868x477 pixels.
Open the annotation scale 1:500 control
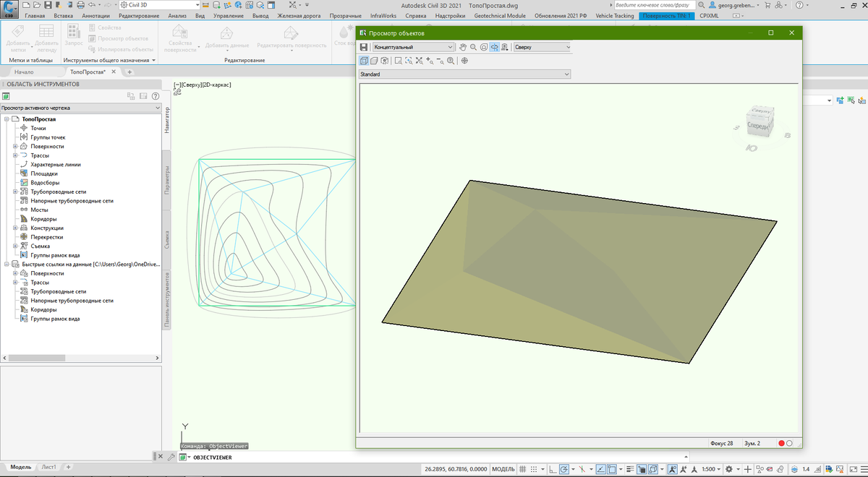710,468
